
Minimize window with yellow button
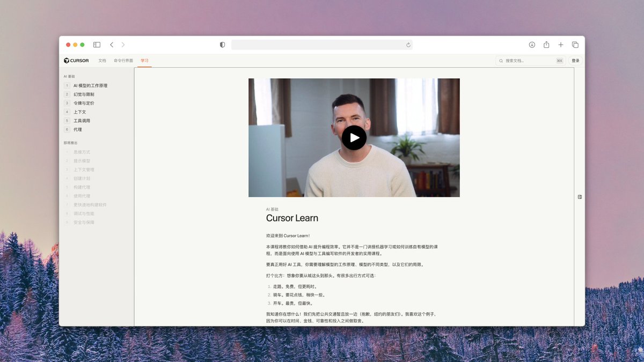tap(75, 45)
